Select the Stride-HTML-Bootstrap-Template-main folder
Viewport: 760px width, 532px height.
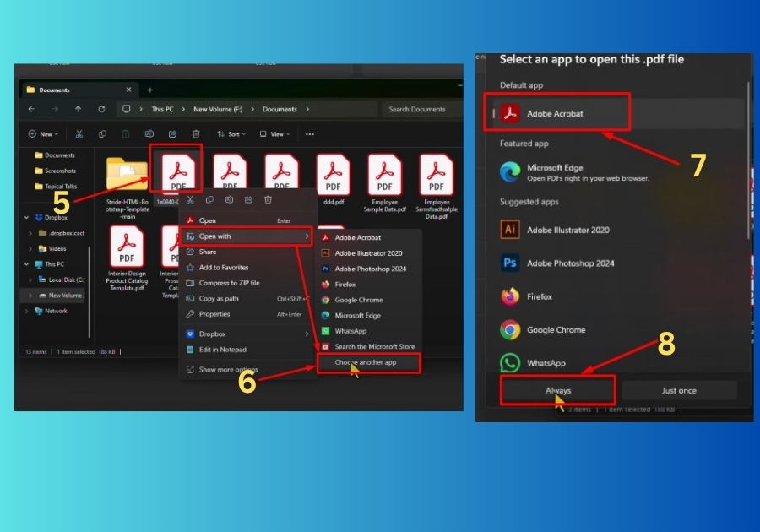point(127,188)
